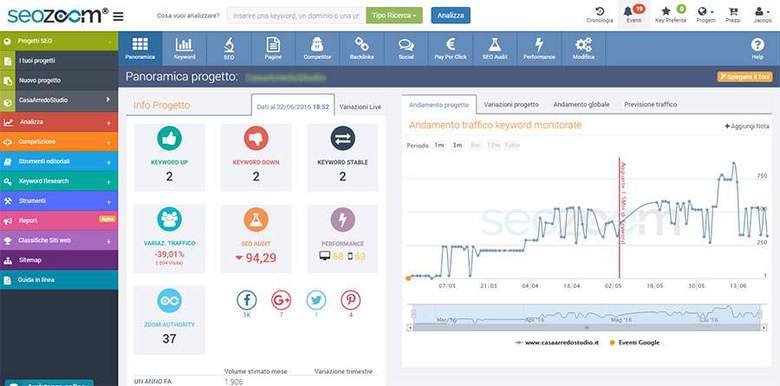Click the Analizza button
The height and width of the screenshot is (386, 780).
coord(450,15)
